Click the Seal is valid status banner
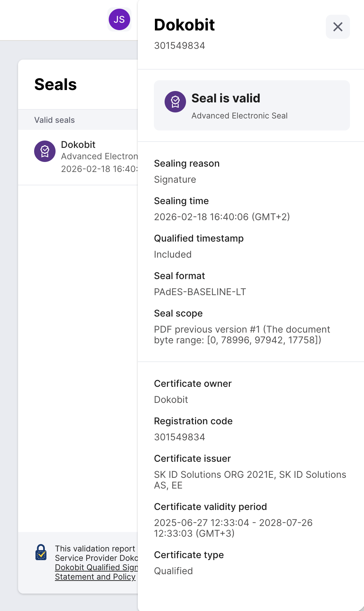The height and width of the screenshot is (611, 364). pyautogui.click(x=252, y=105)
